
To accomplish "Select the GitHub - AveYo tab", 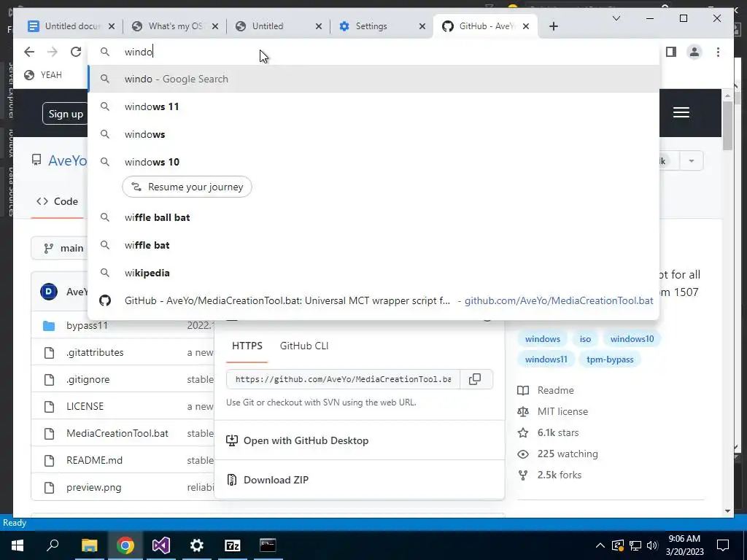I will (x=486, y=26).
